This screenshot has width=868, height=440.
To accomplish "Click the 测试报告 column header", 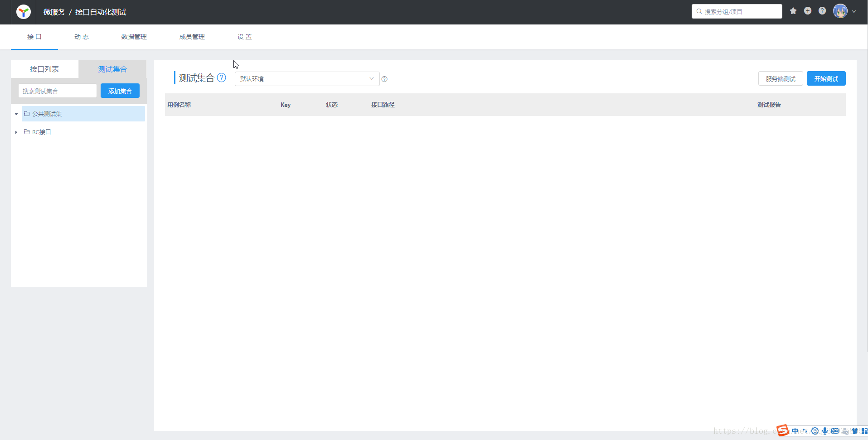I will click(x=769, y=105).
